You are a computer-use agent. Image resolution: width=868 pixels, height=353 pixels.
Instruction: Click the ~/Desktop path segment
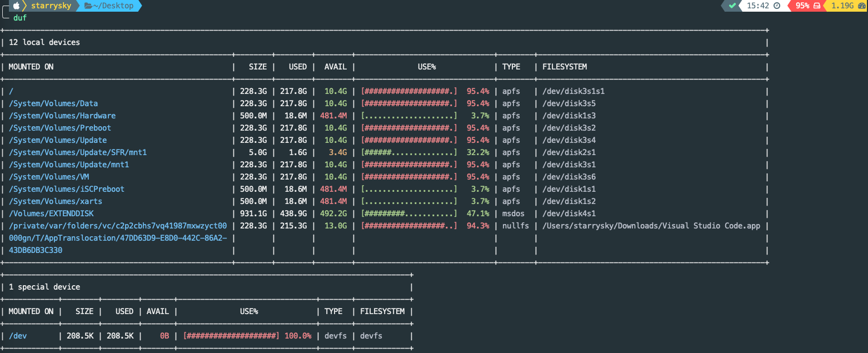(x=113, y=6)
